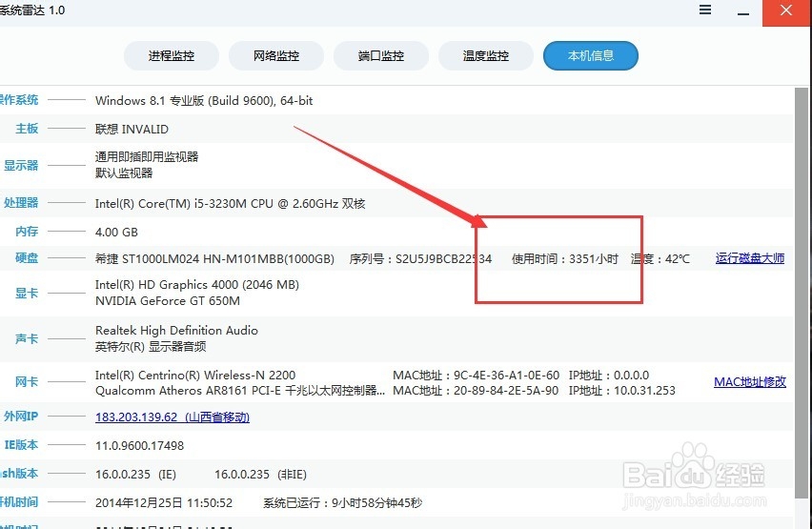Click MAC地址 20-89-84-2E-5A-90
The width and height of the screenshot is (812, 529).
pyautogui.click(x=476, y=391)
